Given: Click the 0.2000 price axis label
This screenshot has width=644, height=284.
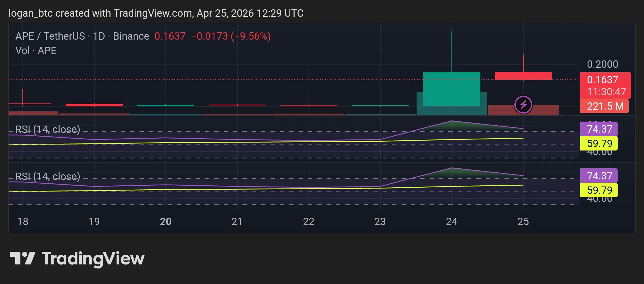Looking at the screenshot, I should (603, 64).
